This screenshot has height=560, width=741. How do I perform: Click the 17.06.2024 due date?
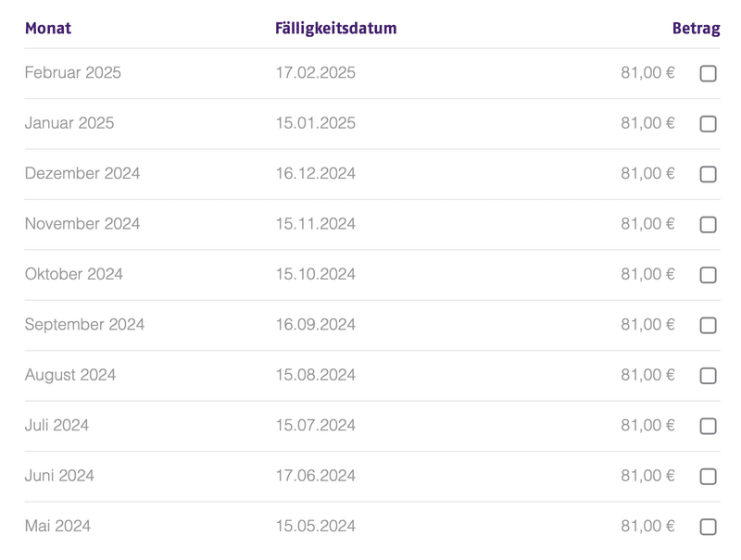pyautogui.click(x=315, y=476)
